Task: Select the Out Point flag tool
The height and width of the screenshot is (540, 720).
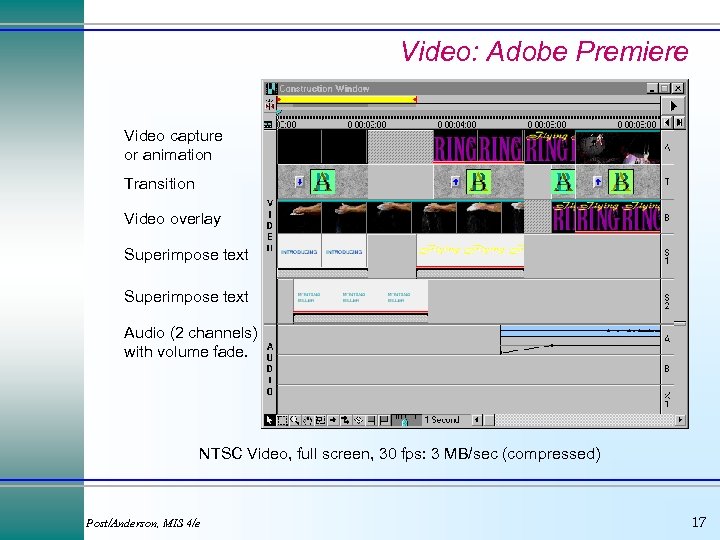Action: coord(384,420)
